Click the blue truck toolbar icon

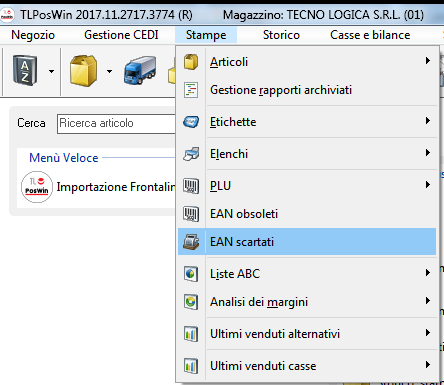(x=140, y=70)
